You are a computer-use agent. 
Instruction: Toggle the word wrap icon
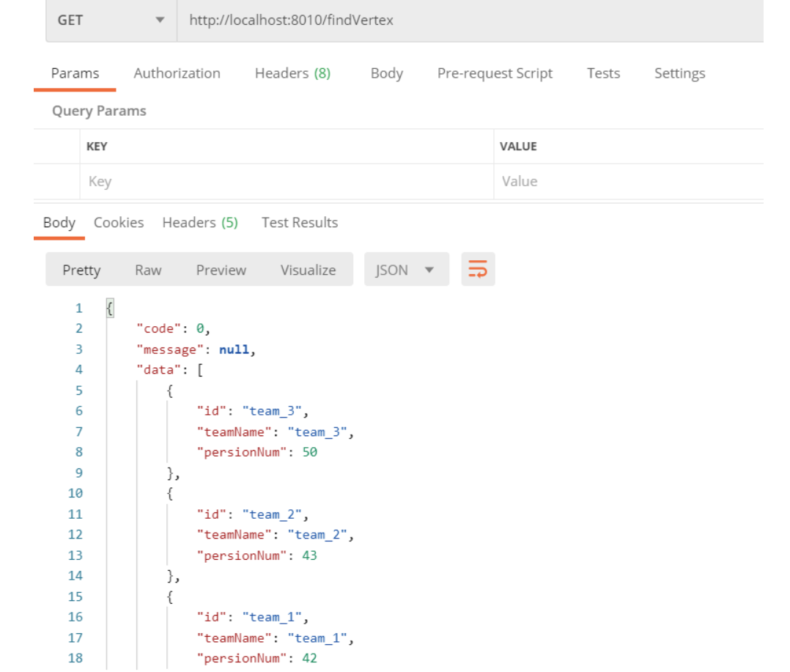(x=478, y=270)
